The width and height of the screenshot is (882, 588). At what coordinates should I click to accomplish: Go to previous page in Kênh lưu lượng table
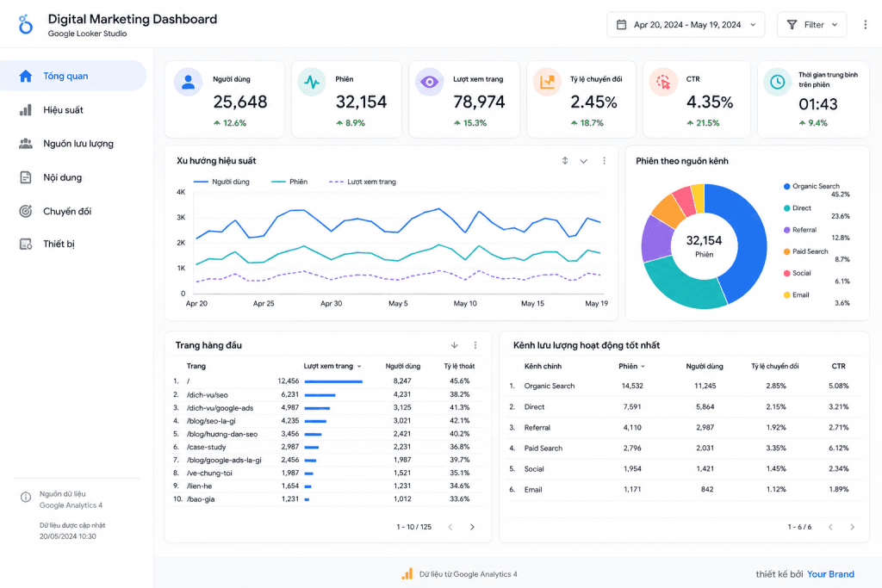coord(830,527)
